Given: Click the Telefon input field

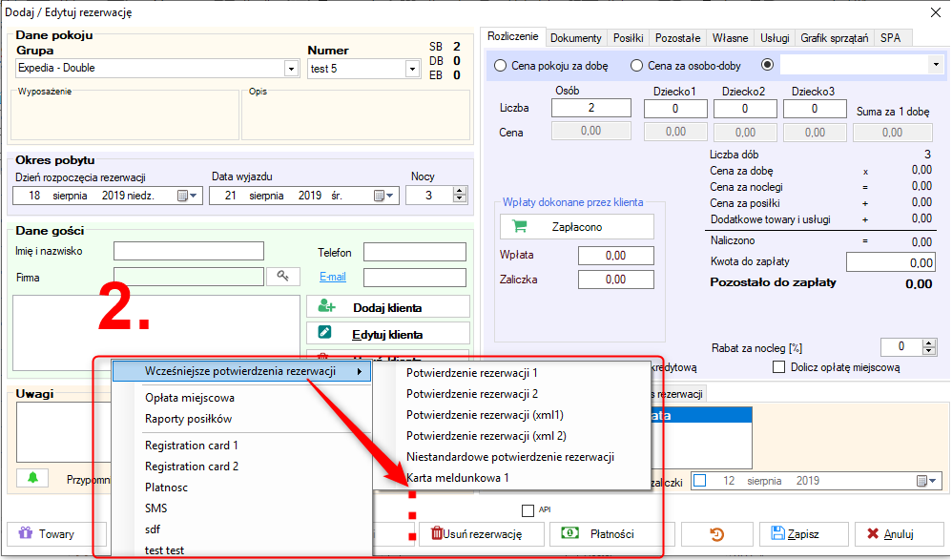Looking at the screenshot, I should point(415,252).
